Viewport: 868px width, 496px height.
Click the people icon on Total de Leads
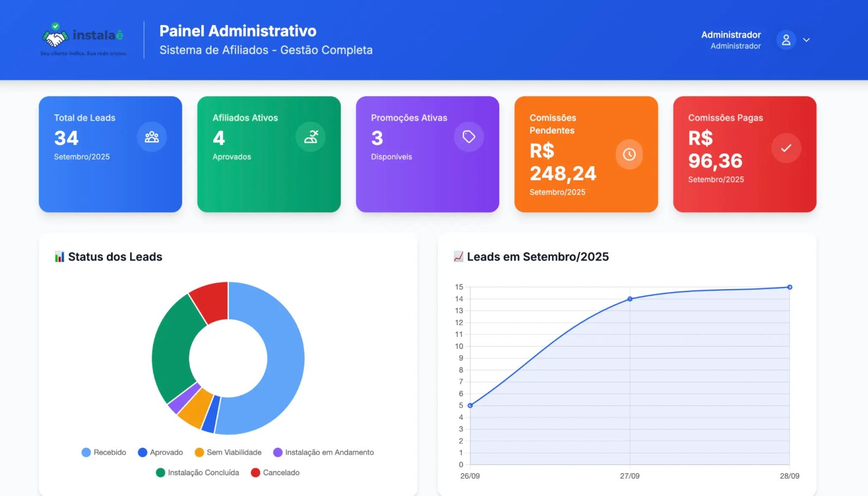pyautogui.click(x=152, y=137)
